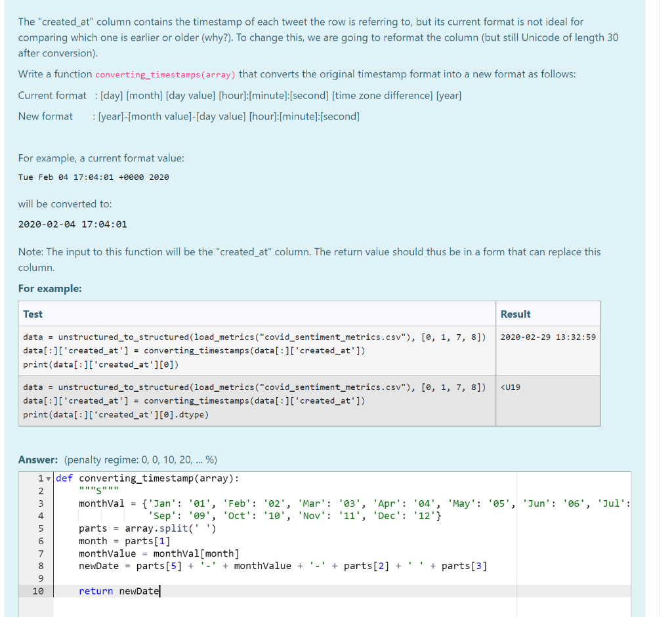Click the Test column header
Screen dimensions: 672x617
tap(33, 314)
